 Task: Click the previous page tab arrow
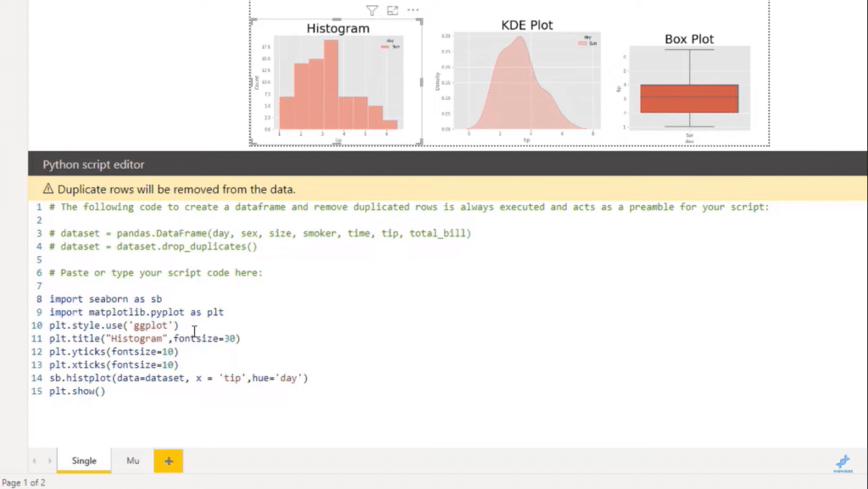tap(34, 461)
